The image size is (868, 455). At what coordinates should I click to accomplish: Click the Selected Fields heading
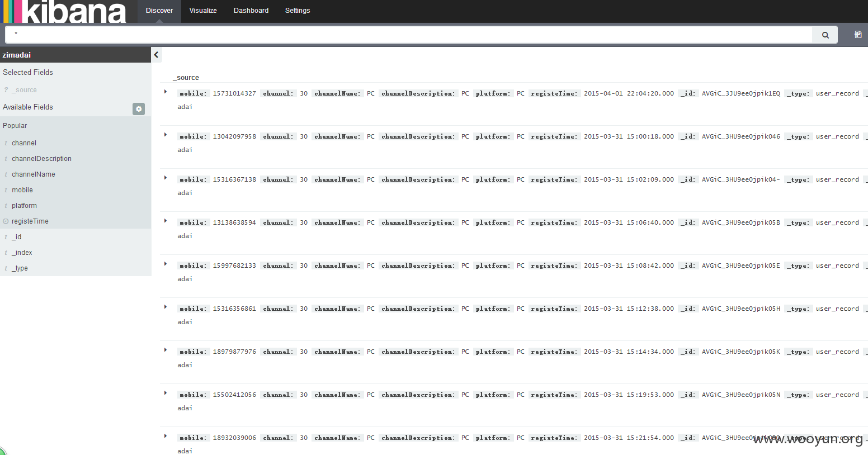click(28, 73)
